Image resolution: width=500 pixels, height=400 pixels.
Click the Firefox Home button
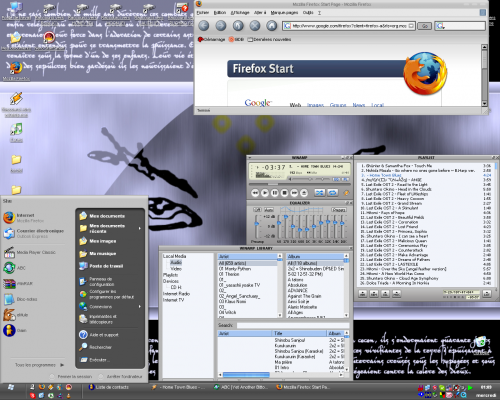[272, 26]
